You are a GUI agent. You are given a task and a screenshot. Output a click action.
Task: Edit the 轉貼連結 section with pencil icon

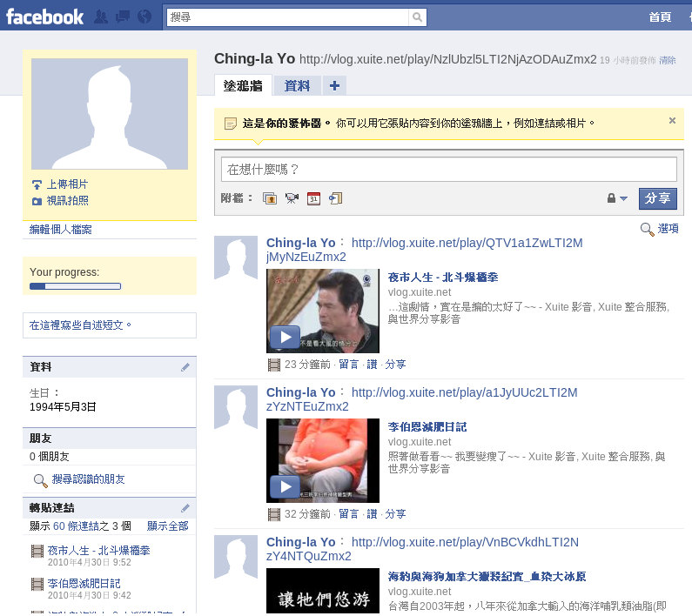pyautogui.click(x=185, y=508)
